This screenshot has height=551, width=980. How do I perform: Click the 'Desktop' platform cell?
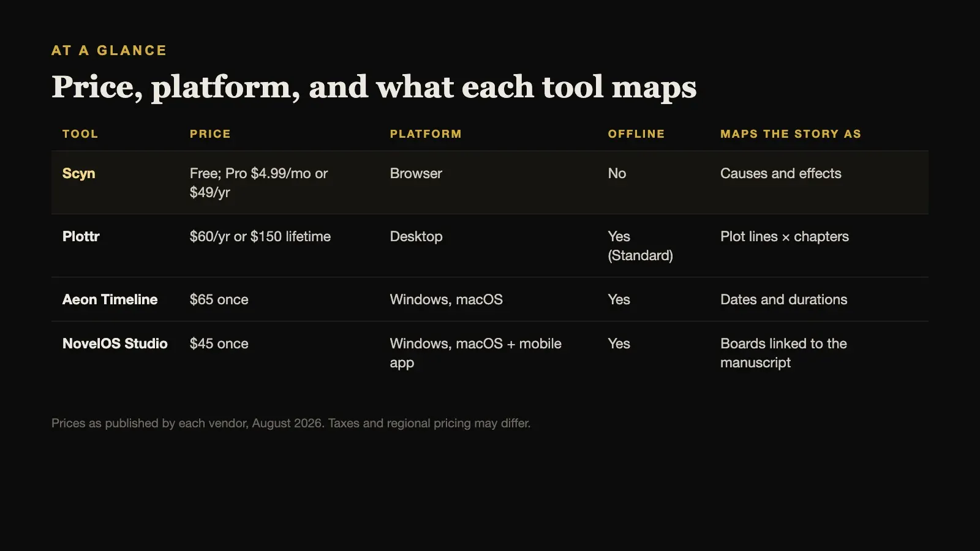(417, 236)
